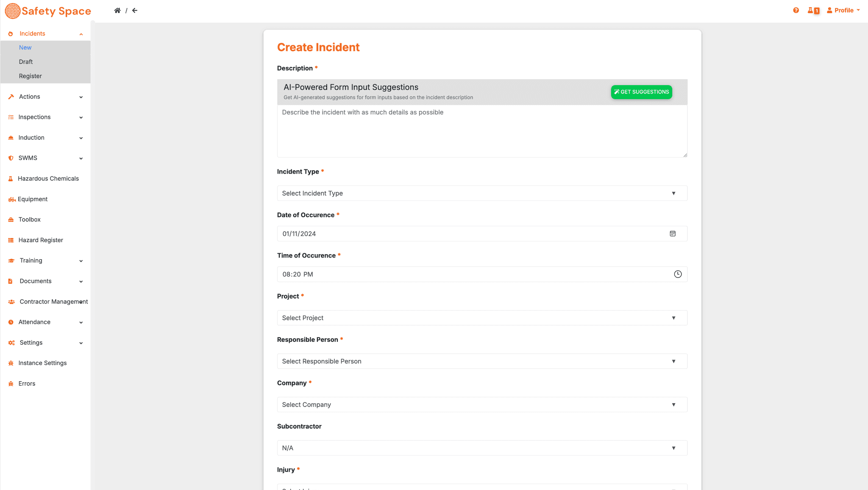Click the Instance Settings bug icon
Image resolution: width=868 pixels, height=490 pixels.
(x=11, y=363)
